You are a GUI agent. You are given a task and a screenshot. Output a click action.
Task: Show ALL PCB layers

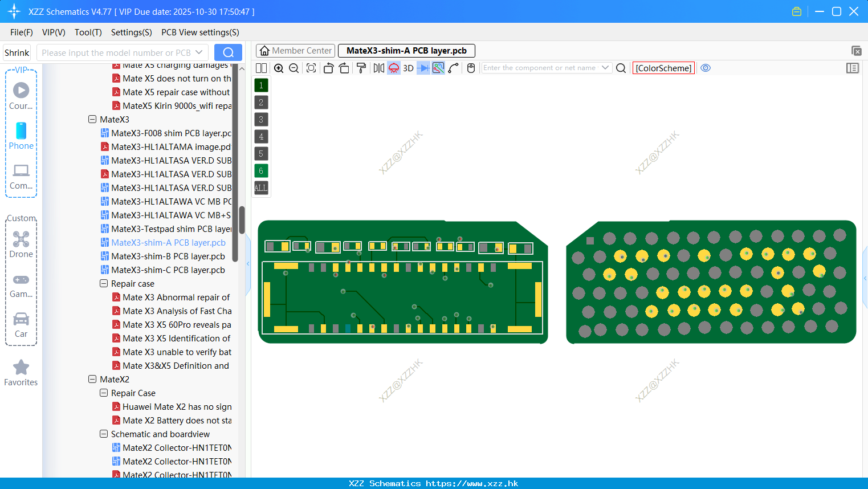(261, 188)
